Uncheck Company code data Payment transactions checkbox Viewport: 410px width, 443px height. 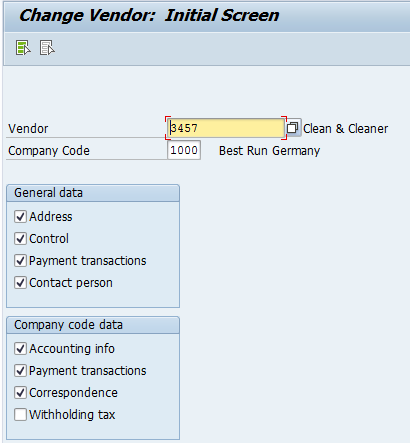(x=20, y=370)
